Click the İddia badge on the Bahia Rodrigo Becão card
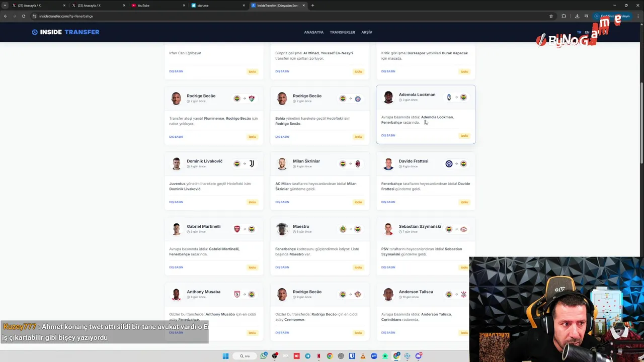644x362 pixels. 358,137
